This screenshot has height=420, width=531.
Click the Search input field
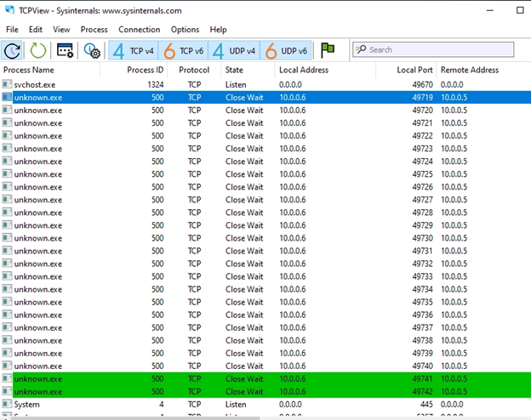pyautogui.click(x=433, y=50)
